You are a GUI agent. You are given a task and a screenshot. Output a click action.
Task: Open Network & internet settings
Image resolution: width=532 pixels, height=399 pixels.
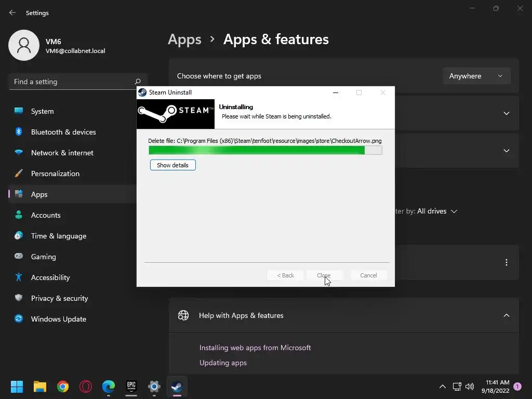[x=73, y=153]
